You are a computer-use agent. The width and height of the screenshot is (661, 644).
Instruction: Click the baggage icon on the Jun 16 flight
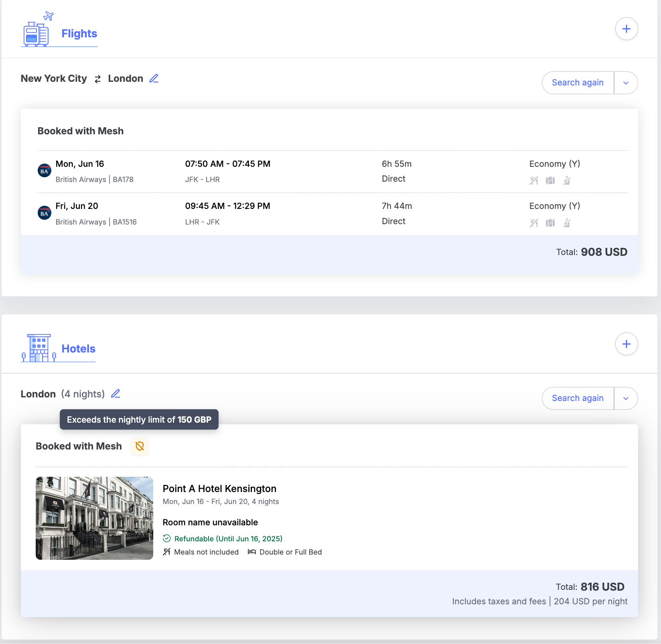(550, 180)
